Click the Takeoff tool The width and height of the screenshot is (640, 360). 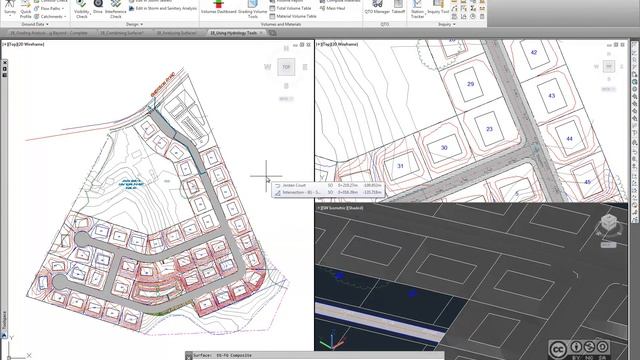coord(398,7)
